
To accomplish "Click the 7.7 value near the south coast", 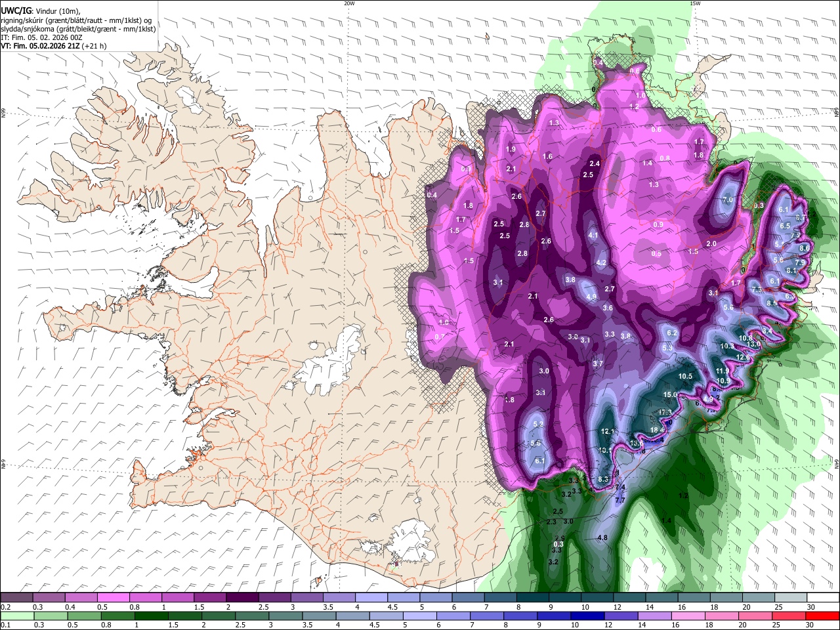I will pyautogui.click(x=619, y=500).
